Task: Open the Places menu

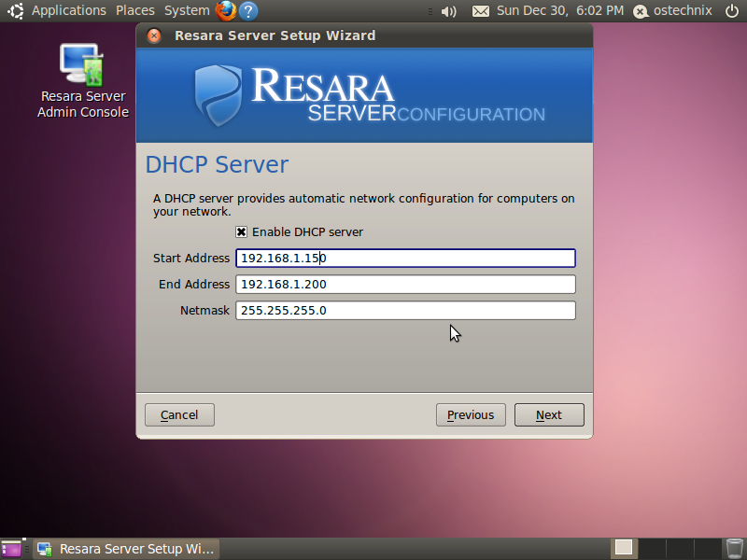Action: [135, 10]
